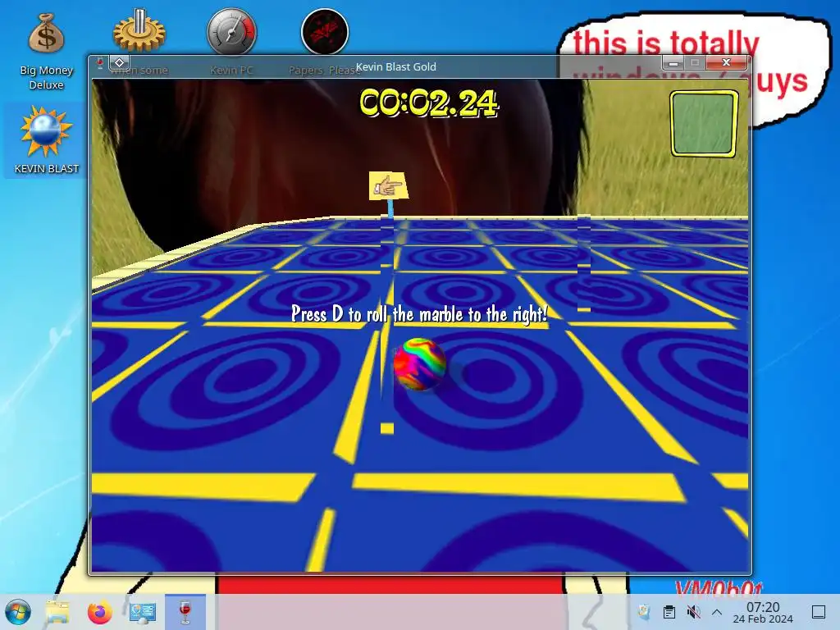The width and height of the screenshot is (840, 630).
Task: Click the diamond title bar button
Action: (x=120, y=62)
